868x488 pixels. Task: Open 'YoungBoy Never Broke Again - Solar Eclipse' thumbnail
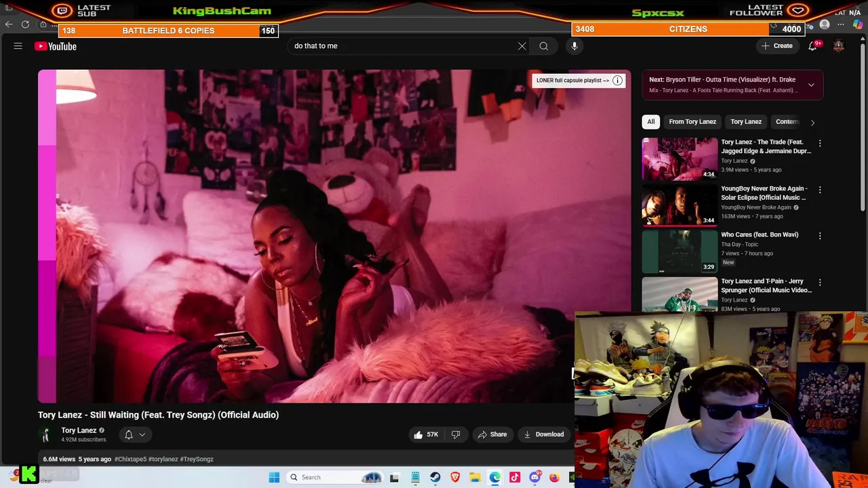click(x=679, y=205)
